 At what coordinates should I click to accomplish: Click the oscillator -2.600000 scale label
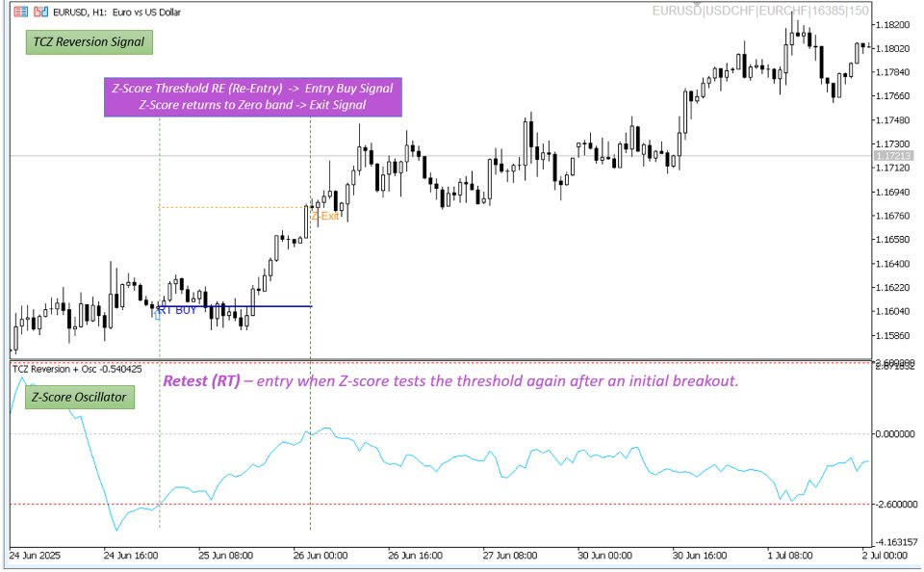(894, 505)
